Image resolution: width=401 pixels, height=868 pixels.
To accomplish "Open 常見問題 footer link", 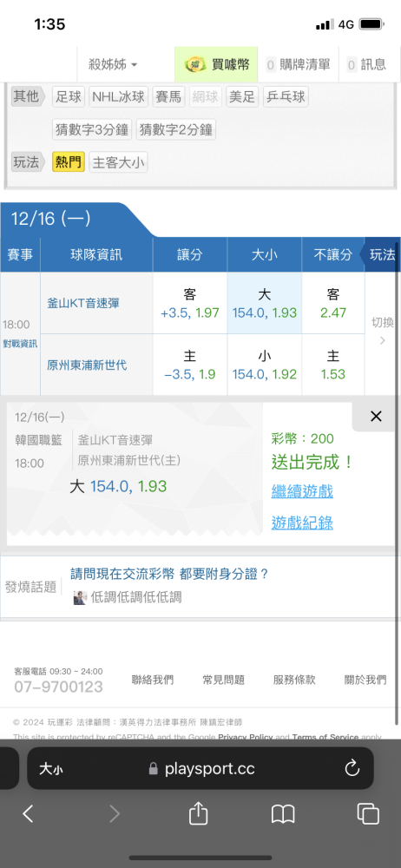I will pyautogui.click(x=223, y=680).
